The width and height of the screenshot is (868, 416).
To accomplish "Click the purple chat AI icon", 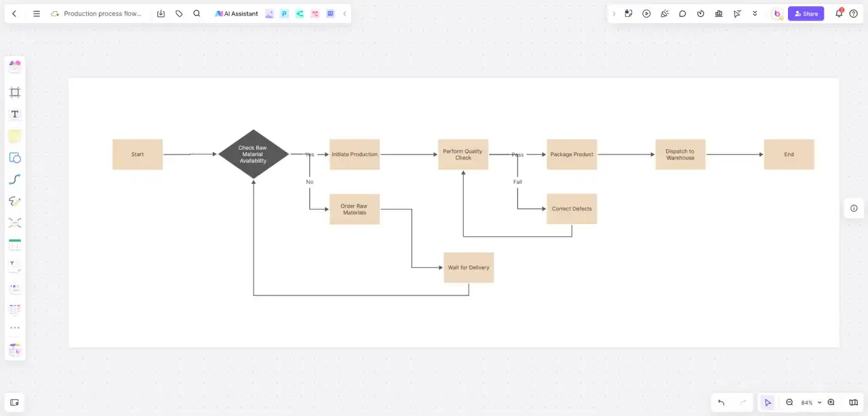I will click(330, 14).
